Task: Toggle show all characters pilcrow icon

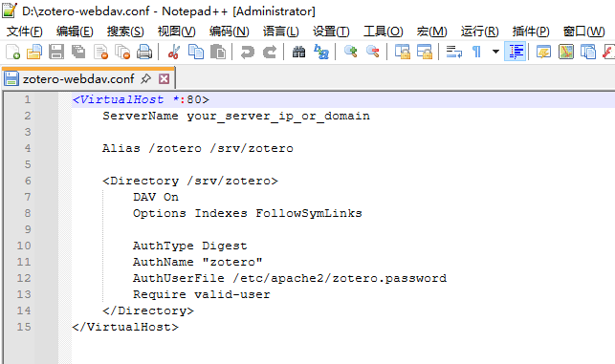Action: click(x=476, y=52)
